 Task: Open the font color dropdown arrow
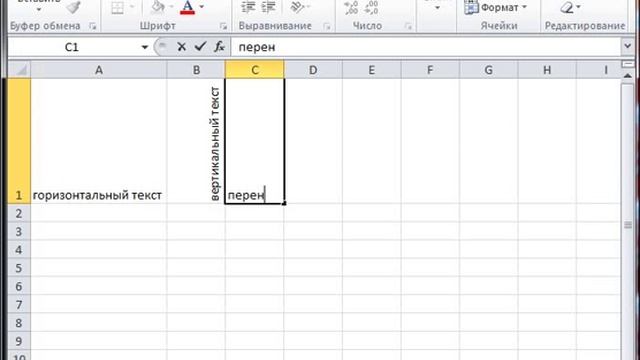(x=202, y=7)
